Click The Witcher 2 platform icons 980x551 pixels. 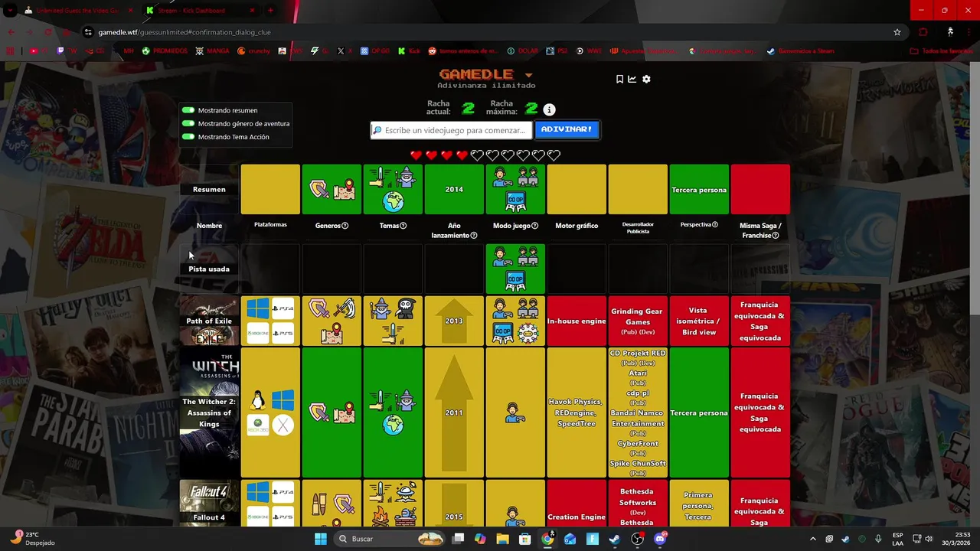click(x=270, y=412)
